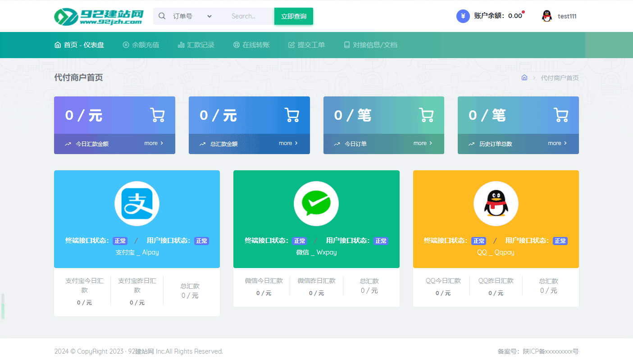The width and height of the screenshot is (633, 364).
Task: Click the QQ今日汇款 label
Action: [x=443, y=281]
